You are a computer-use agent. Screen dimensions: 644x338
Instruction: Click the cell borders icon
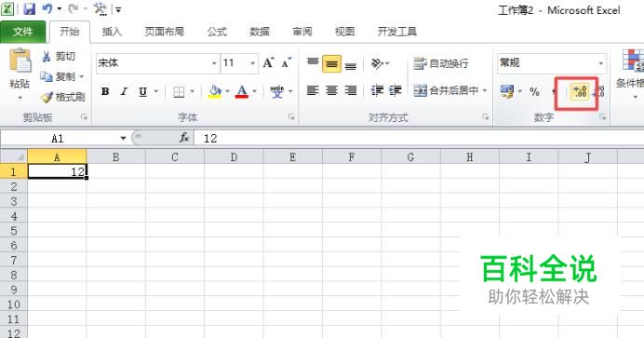(179, 91)
